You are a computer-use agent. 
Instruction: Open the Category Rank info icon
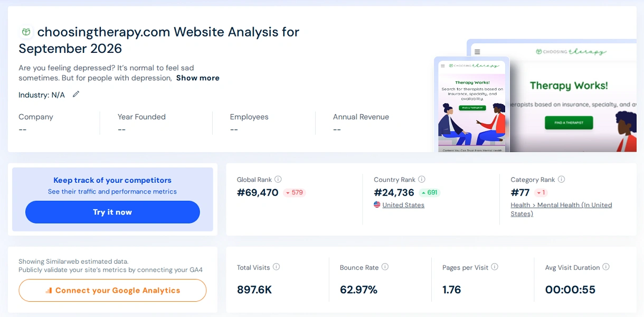click(562, 179)
